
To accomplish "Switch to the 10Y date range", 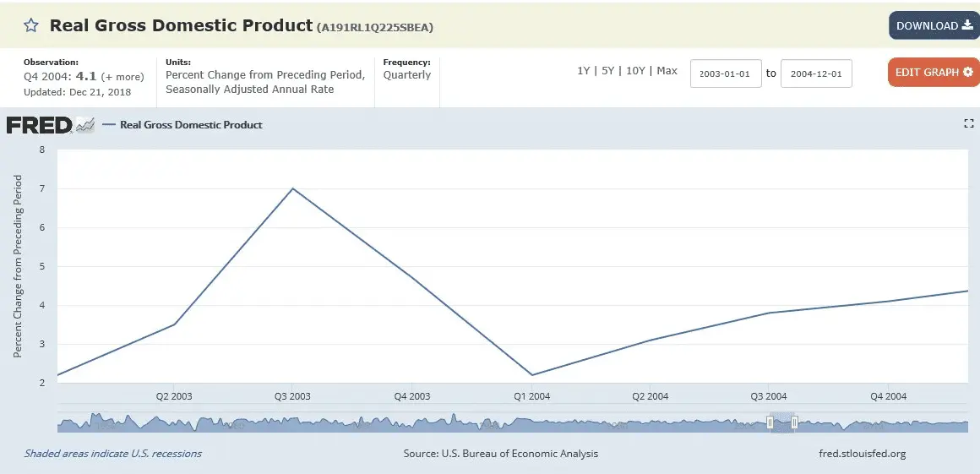I will [x=635, y=71].
